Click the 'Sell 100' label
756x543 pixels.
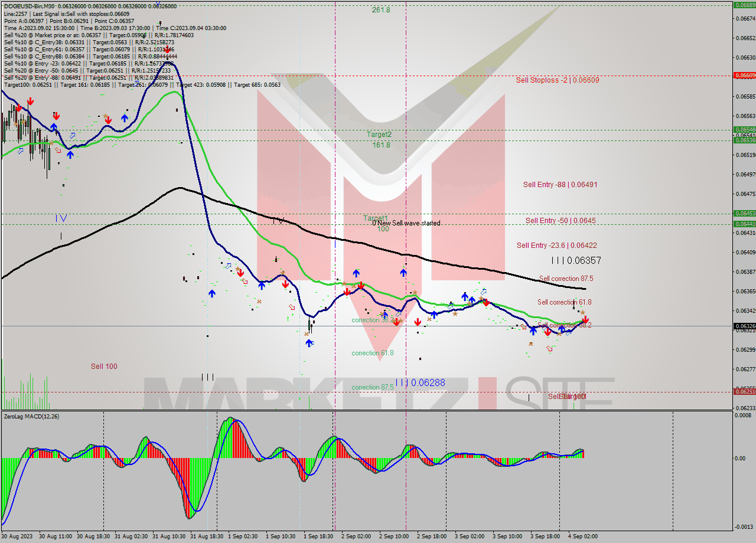[104, 367]
